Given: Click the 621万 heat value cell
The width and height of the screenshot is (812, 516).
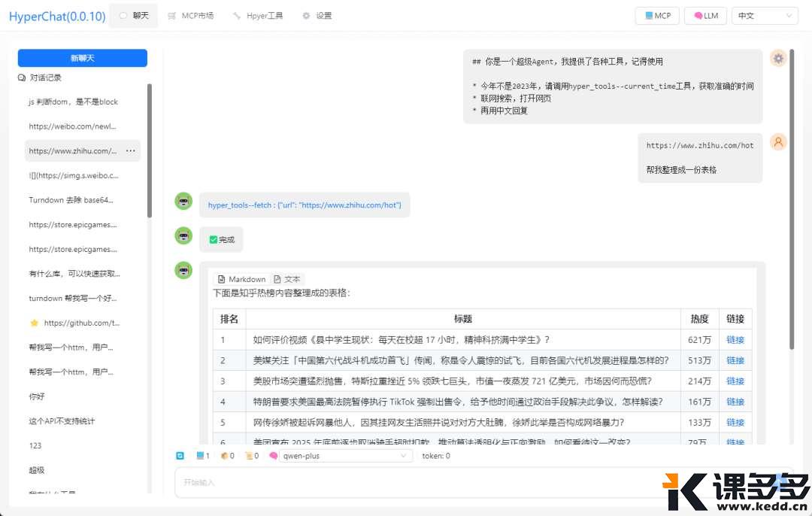Looking at the screenshot, I should pyautogui.click(x=700, y=340).
